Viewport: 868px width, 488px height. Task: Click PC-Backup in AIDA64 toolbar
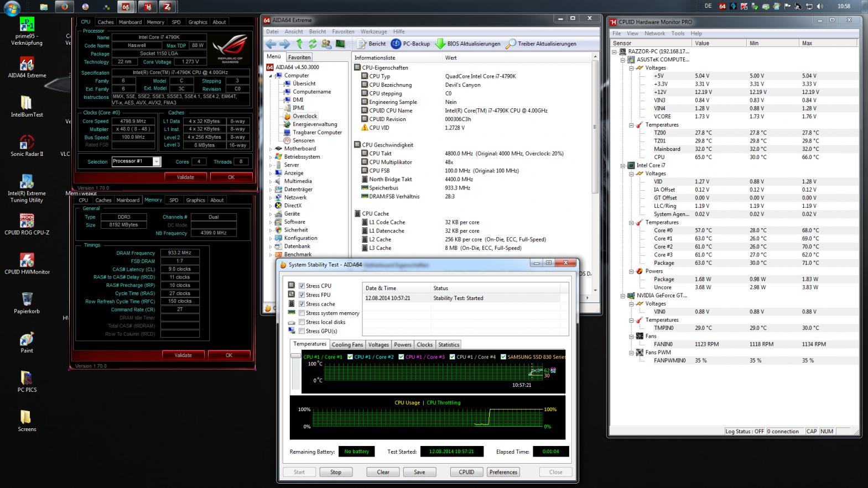[x=410, y=44]
